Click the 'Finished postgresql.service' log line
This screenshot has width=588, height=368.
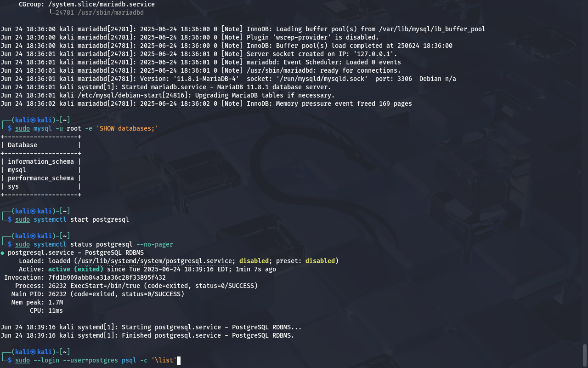[x=147, y=335]
